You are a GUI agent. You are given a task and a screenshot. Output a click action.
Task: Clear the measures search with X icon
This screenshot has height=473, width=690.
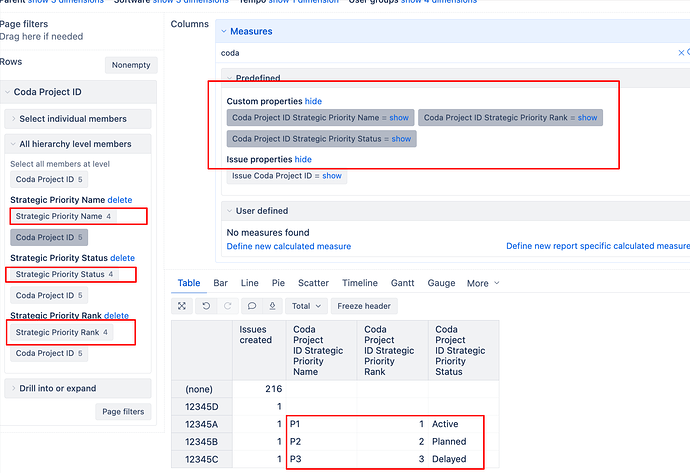click(682, 53)
